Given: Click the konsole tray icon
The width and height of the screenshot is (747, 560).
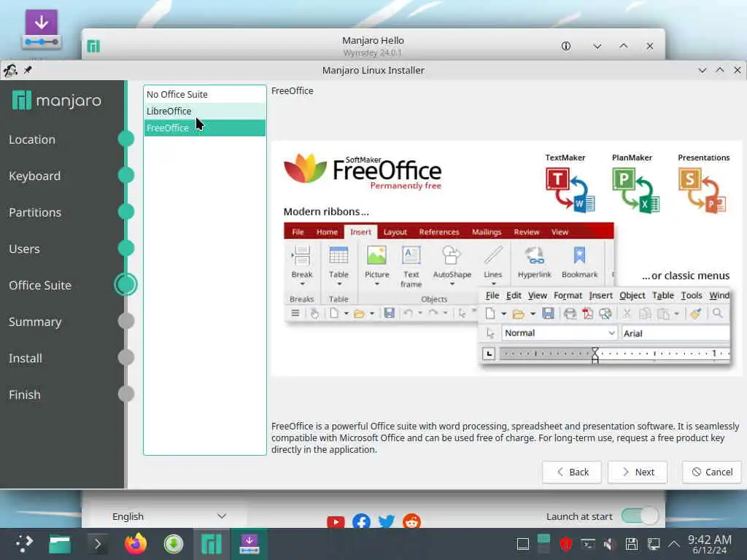Looking at the screenshot, I should 588,544.
